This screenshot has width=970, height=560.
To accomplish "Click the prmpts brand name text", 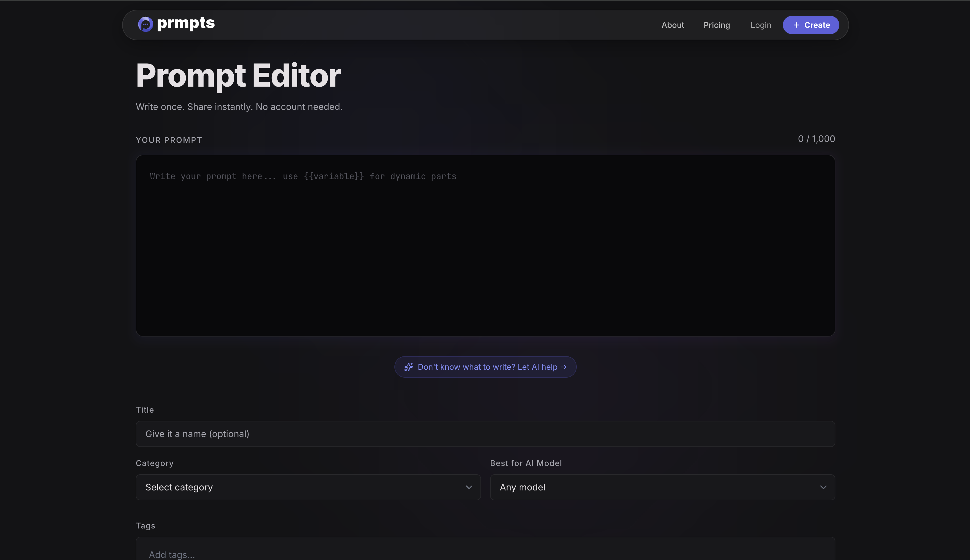I will click(x=186, y=24).
